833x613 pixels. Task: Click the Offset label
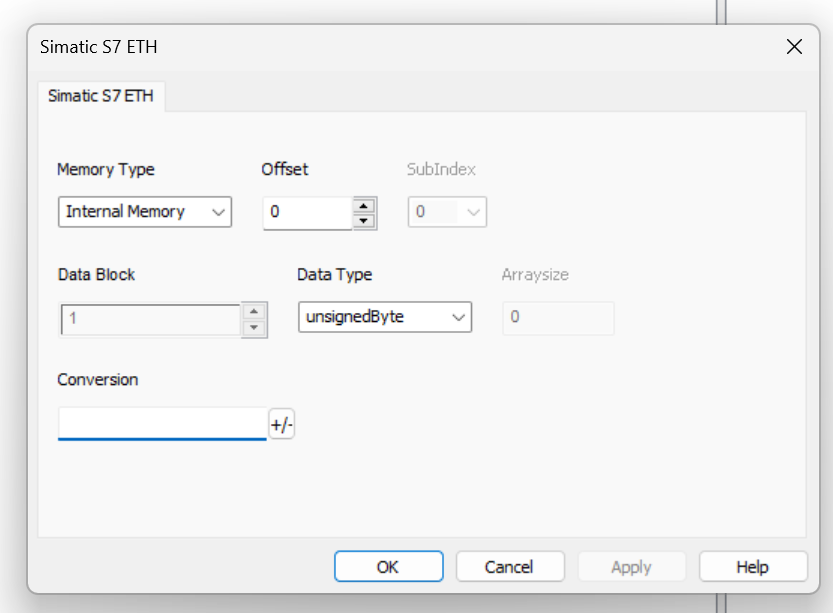coord(285,169)
